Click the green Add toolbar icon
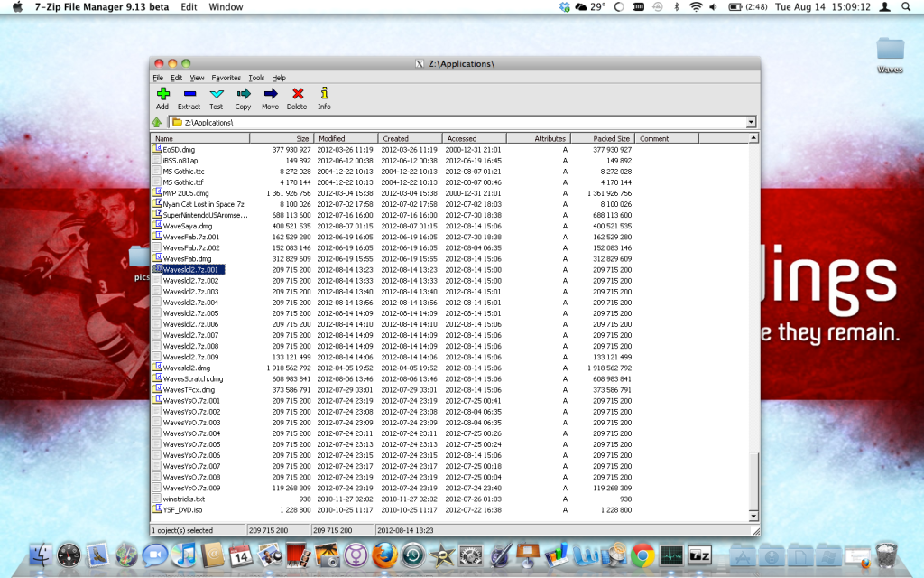Image resolution: width=924 pixels, height=578 pixels. (x=162, y=94)
